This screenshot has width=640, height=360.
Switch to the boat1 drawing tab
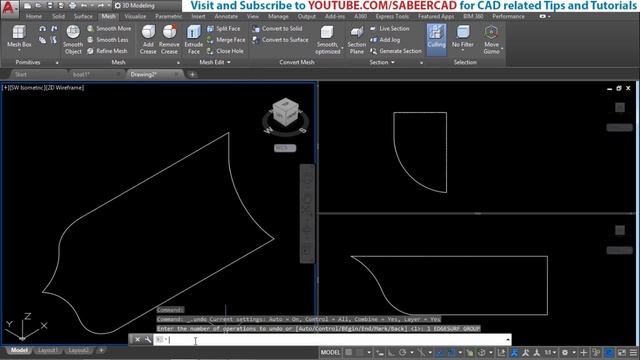81,74
